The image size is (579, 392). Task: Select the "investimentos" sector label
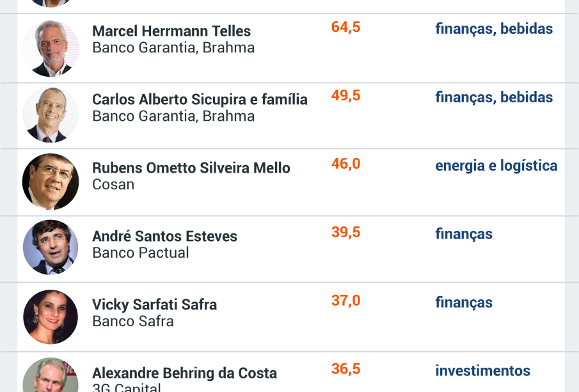click(x=482, y=371)
